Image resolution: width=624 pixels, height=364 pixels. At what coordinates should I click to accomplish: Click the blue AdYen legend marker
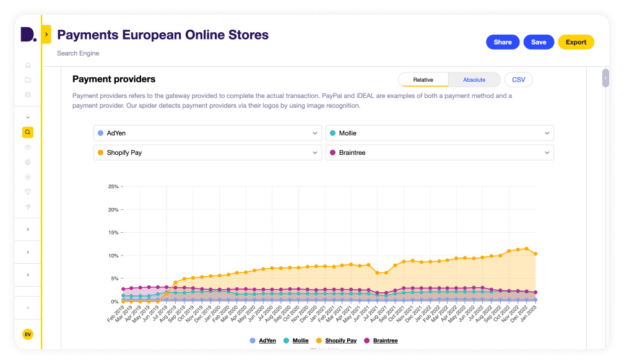pos(253,340)
